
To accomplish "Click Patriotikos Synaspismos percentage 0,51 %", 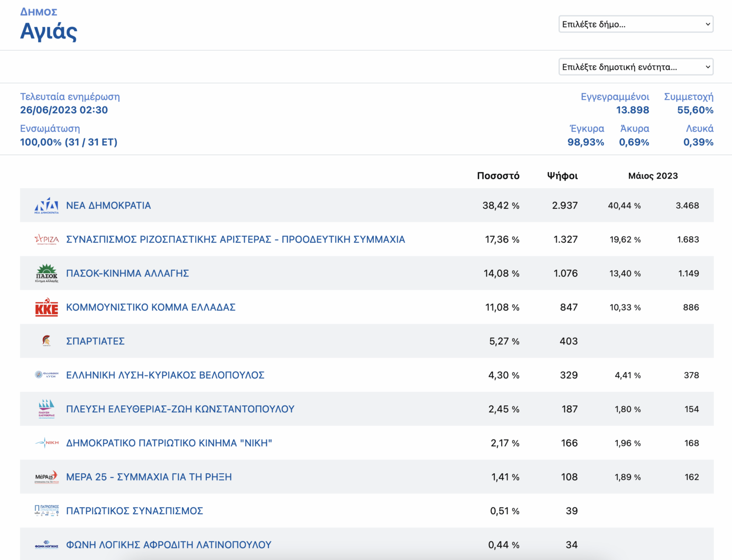I will tap(505, 511).
